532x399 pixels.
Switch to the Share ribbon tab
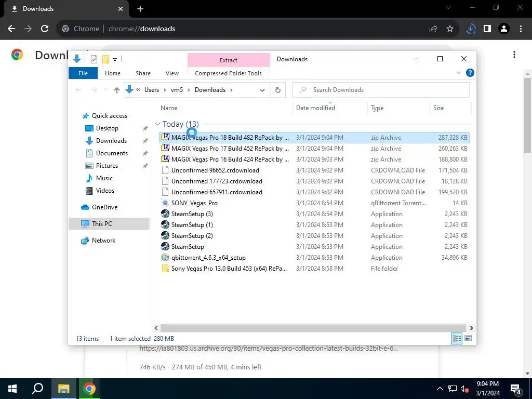[143, 73]
